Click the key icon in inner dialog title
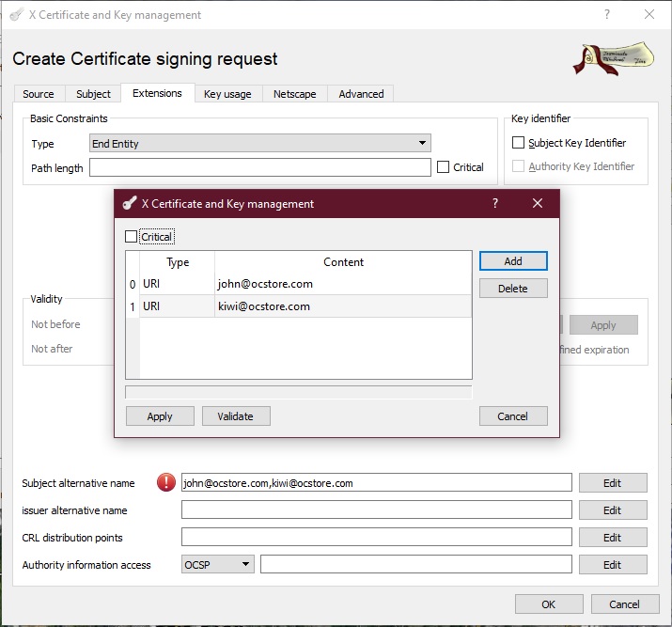 click(128, 203)
